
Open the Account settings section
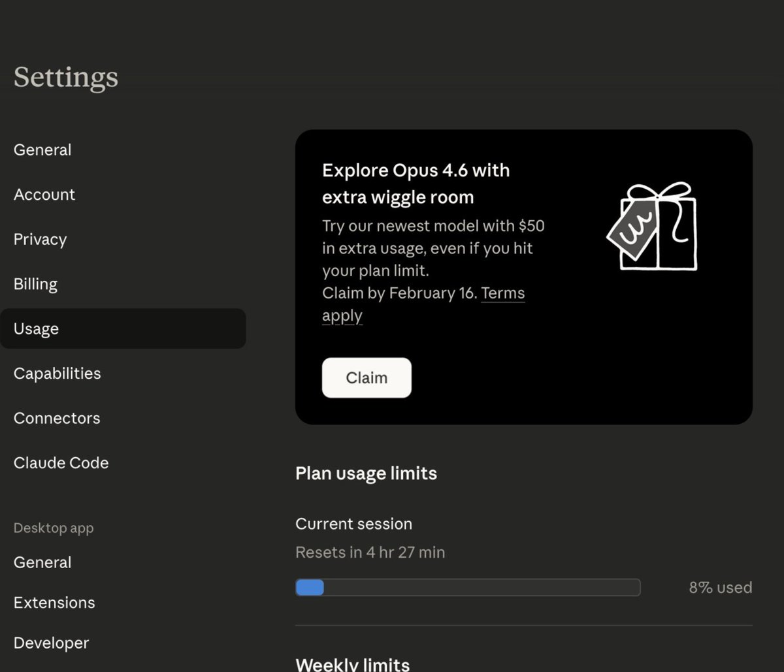(x=44, y=195)
